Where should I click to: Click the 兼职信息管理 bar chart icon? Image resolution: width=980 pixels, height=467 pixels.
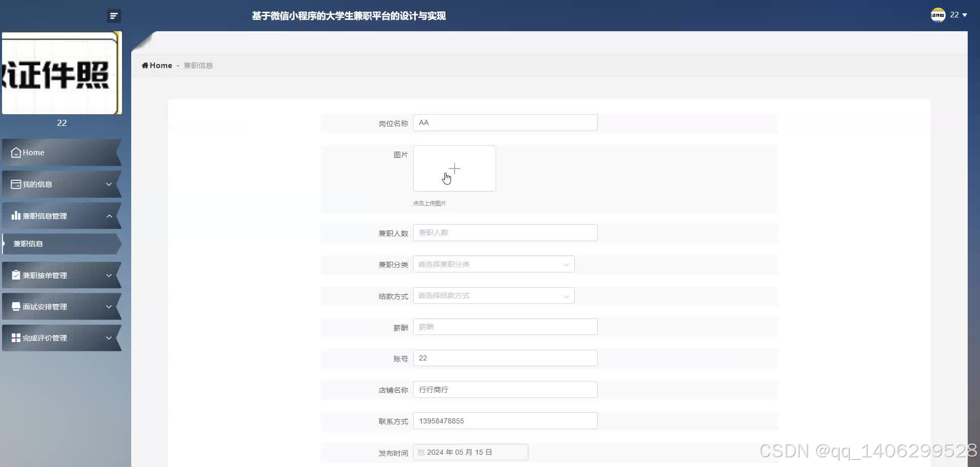16,216
